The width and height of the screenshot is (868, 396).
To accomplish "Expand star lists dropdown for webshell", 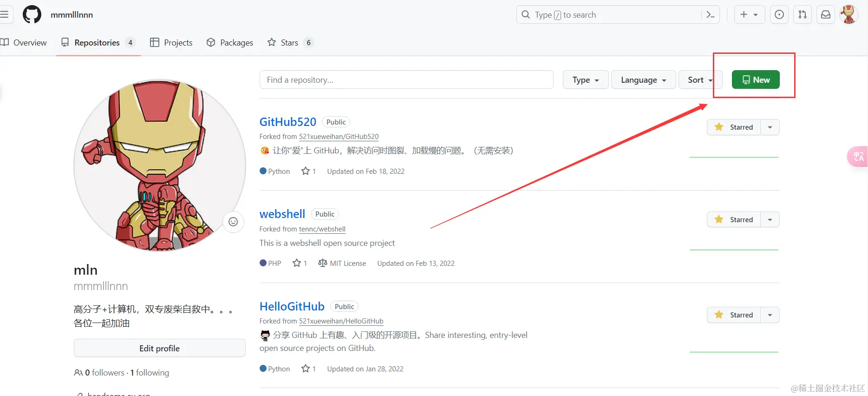I will pos(770,219).
